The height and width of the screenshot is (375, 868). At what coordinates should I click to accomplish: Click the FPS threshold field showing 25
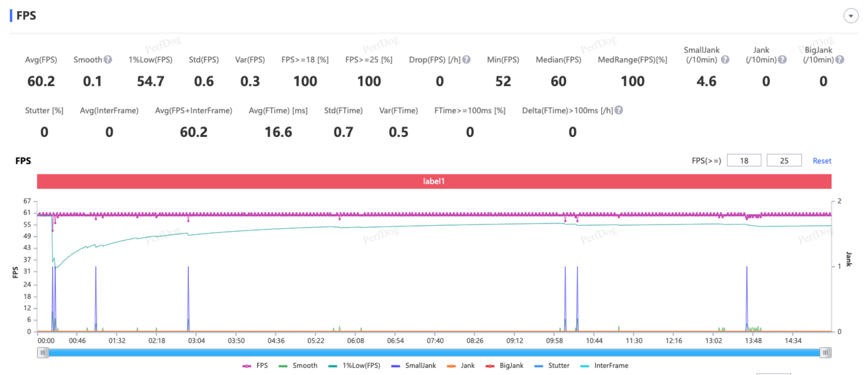tap(784, 161)
